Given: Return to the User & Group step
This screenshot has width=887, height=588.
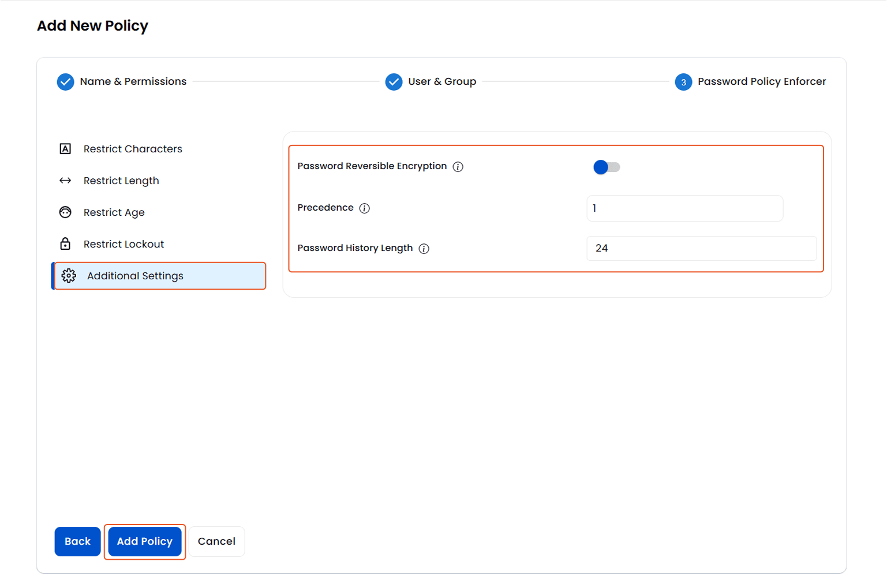Looking at the screenshot, I should 441,81.
